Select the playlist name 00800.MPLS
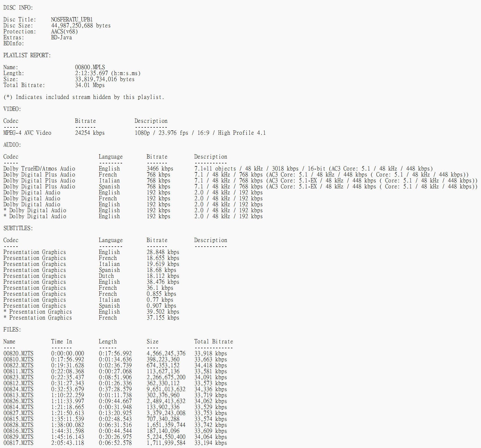The height and width of the screenshot is (448, 481). [90, 67]
